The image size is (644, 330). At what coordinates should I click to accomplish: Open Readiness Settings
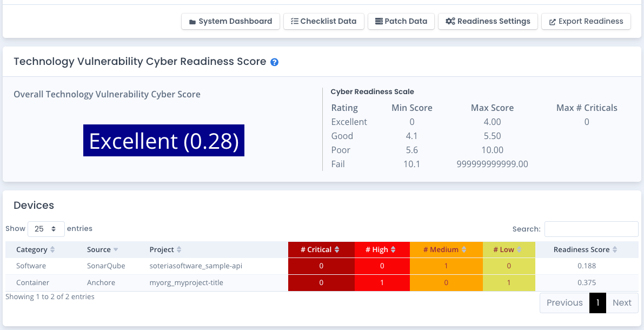[488, 22]
